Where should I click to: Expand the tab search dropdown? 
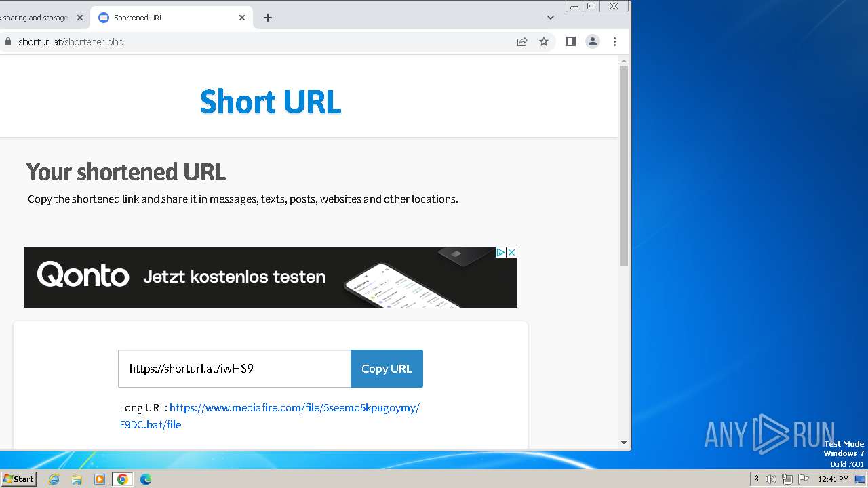(x=550, y=18)
